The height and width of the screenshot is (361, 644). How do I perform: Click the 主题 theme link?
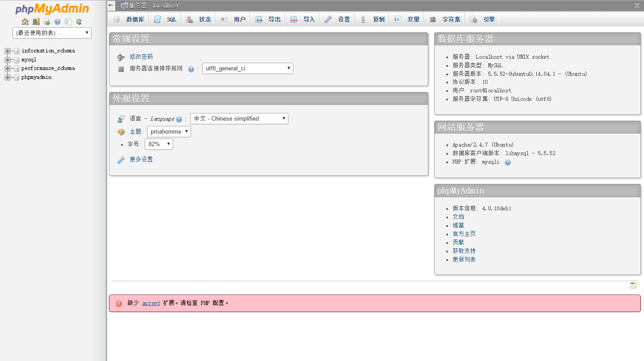click(x=135, y=131)
